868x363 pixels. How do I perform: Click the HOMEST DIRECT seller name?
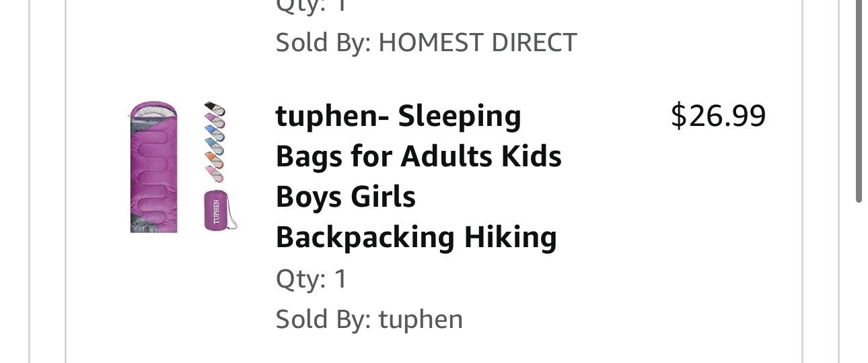[478, 42]
